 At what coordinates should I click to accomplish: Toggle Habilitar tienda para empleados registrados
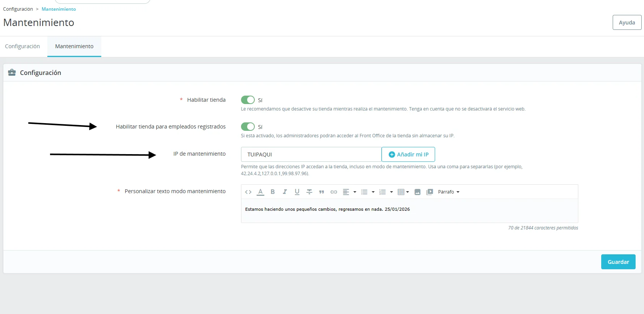[x=248, y=127]
